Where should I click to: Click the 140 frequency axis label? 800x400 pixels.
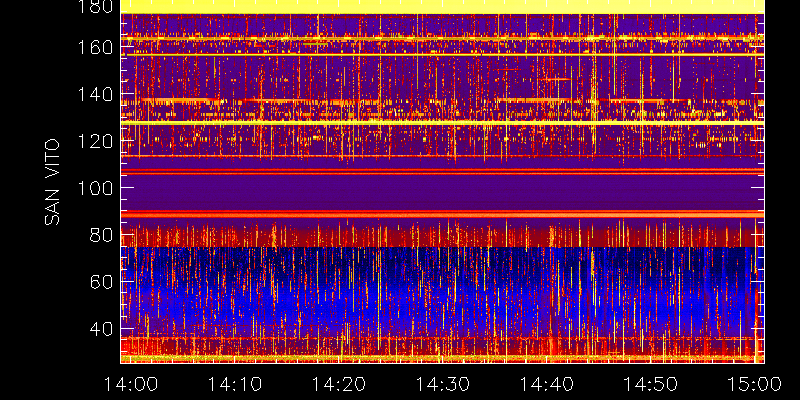[x=95, y=94]
